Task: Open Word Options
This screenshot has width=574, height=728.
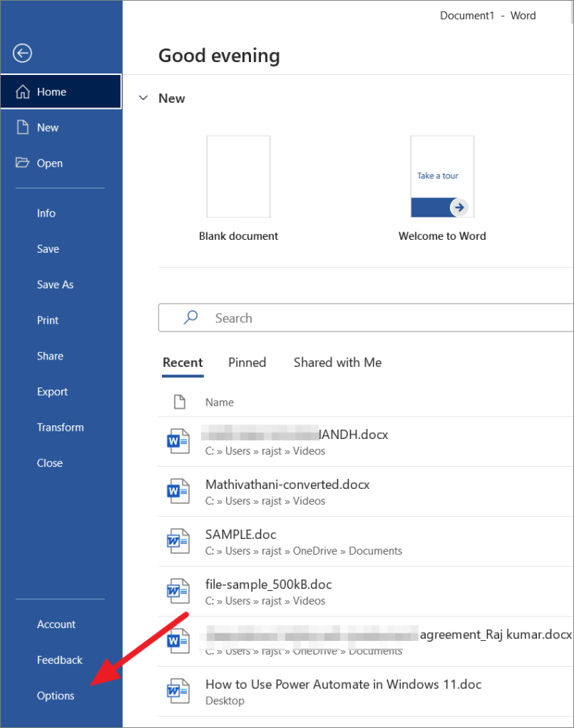Action: click(x=61, y=695)
